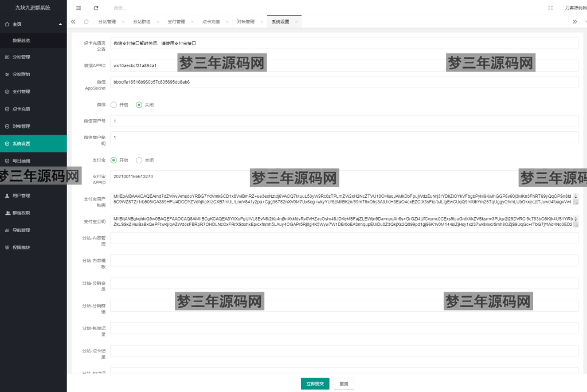Viewport: 587px width, 392px height.
Task: Click the 分站-内容模板 input field
Action: (x=345, y=261)
